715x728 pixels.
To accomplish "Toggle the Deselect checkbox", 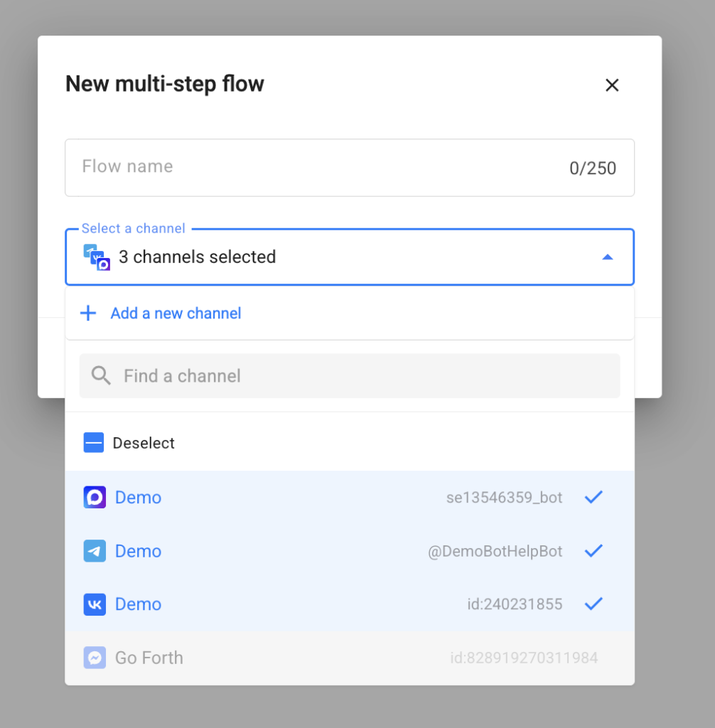I will [94, 442].
